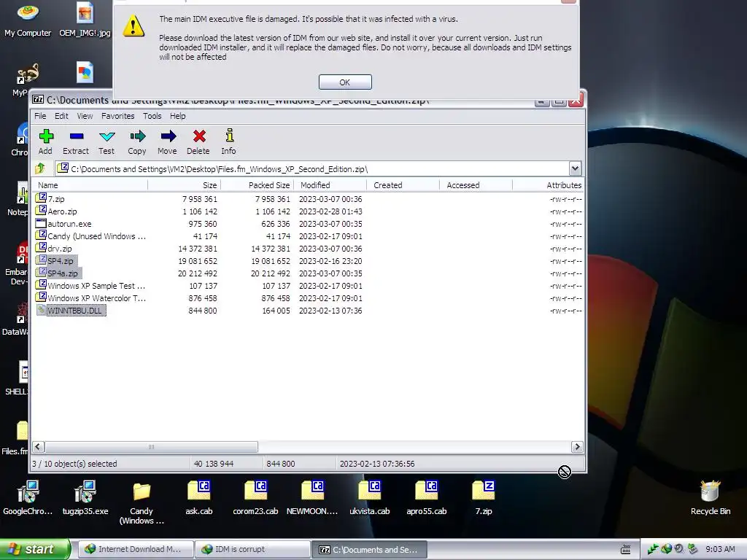Click the red Delete icon
Viewport: 747px width, 560px height.
coord(198,141)
